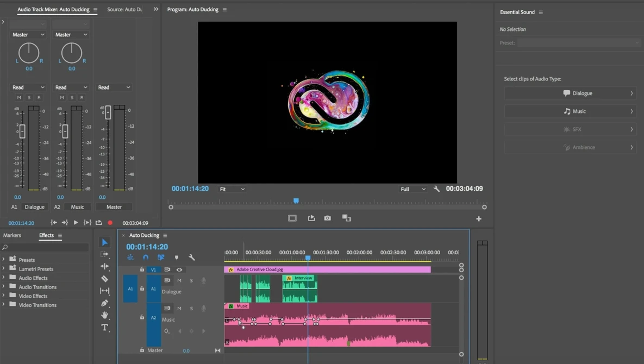Toggle Linked Selection in timeline
This screenshot has height=364, width=644.
(x=161, y=258)
